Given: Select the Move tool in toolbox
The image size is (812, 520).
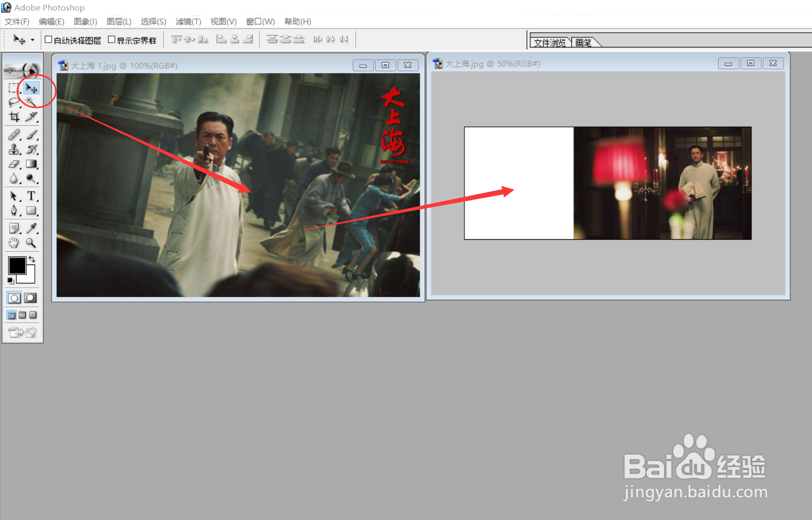Looking at the screenshot, I should tap(31, 88).
